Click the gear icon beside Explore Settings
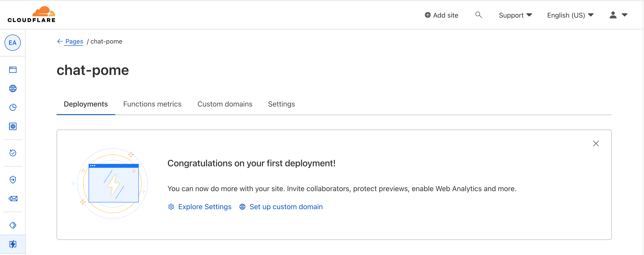Image resolution: width=644 pixels, height=255 pixels. click(x=171, y=207)
